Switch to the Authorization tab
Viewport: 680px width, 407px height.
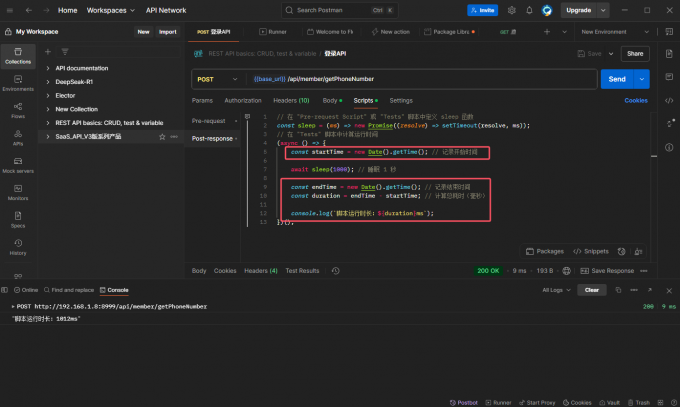point(243,100)
